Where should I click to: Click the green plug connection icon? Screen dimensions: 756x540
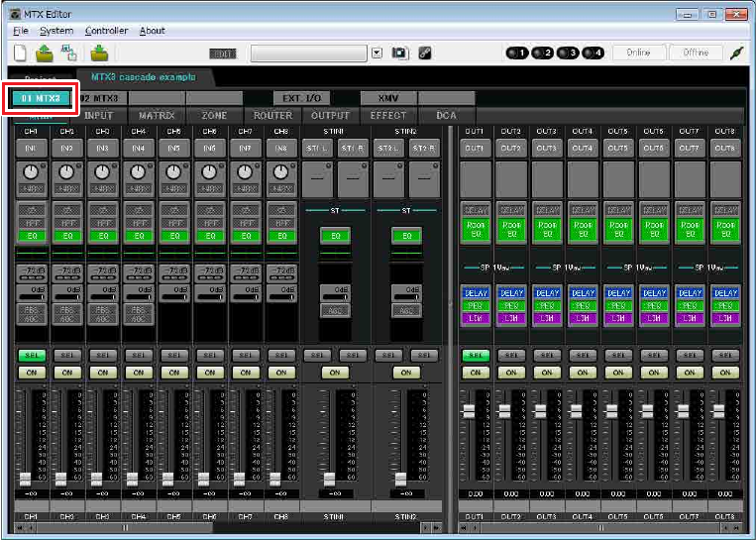[737, 53]
